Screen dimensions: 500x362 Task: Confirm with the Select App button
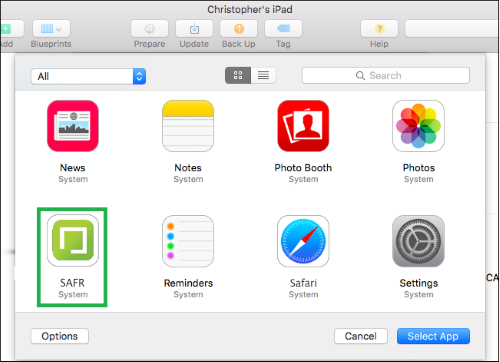tap(433, 336)
